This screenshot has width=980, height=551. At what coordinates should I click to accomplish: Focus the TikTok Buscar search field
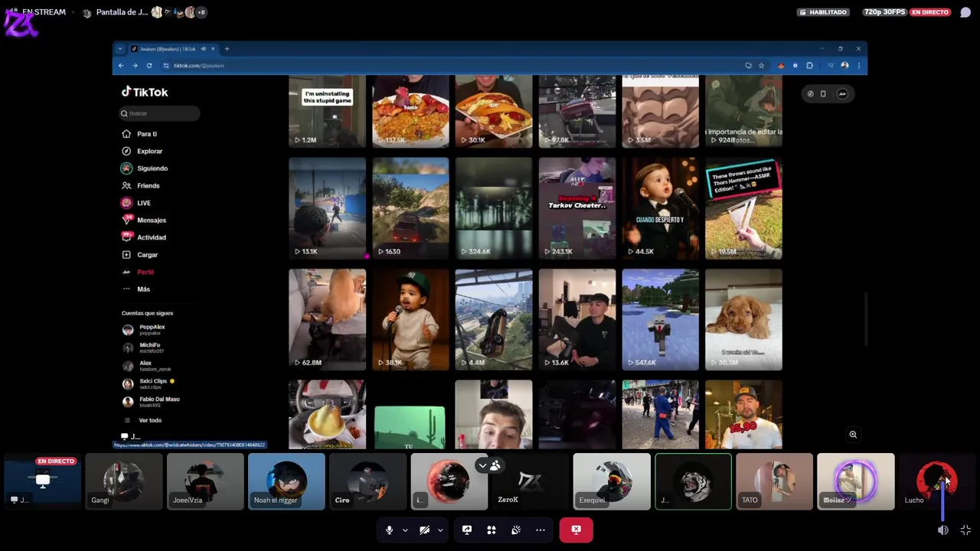(x=159, y=113)
